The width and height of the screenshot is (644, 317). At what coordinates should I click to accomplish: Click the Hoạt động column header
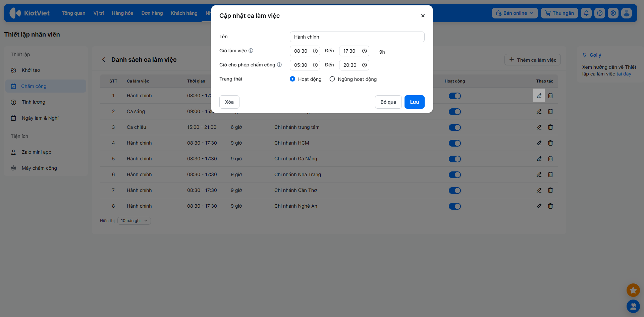[x=455, y=81]
